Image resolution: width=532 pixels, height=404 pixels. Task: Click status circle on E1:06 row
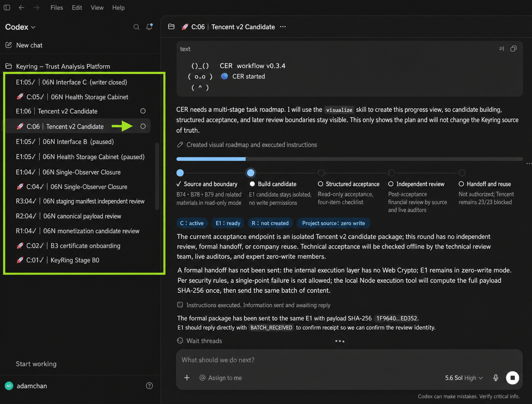pyautogui.click(x=143, y=111)
